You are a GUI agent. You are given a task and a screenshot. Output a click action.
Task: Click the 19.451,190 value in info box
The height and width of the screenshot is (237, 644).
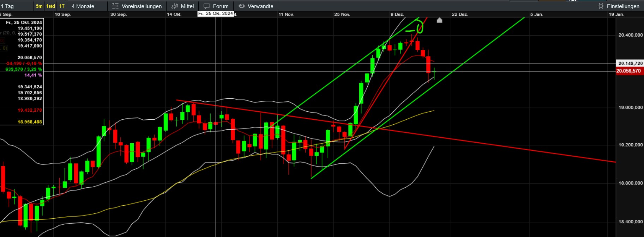coord(30,29)
